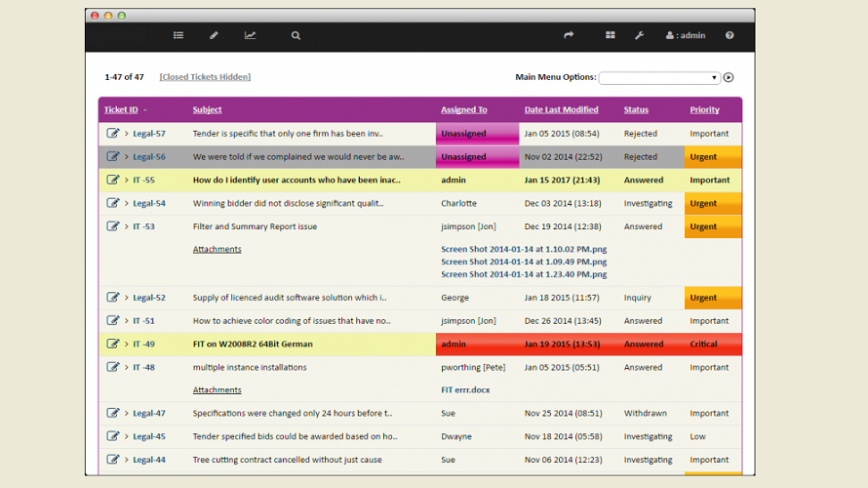This screenshot has width=868, height=488.
Task: Sort by Date Last Modified column
Action: 561,109
